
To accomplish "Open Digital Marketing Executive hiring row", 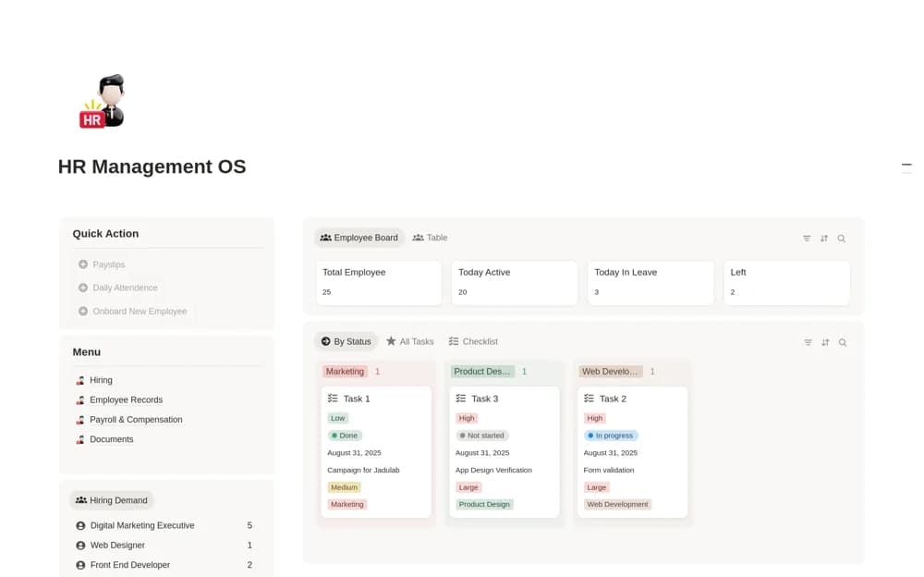I will (x=164, y=525).
